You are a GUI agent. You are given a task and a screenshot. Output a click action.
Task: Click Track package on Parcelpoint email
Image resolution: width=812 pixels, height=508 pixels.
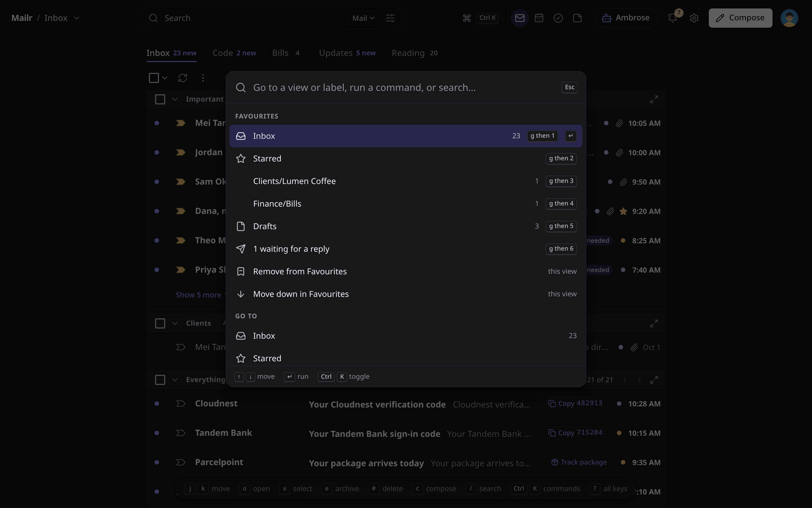point(579,463)
